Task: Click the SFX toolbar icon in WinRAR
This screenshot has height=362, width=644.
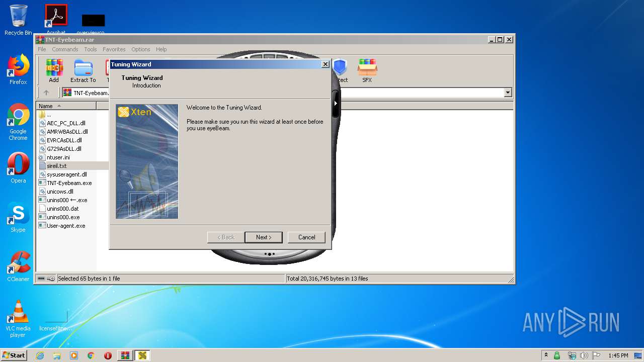Action: (367, 71)
